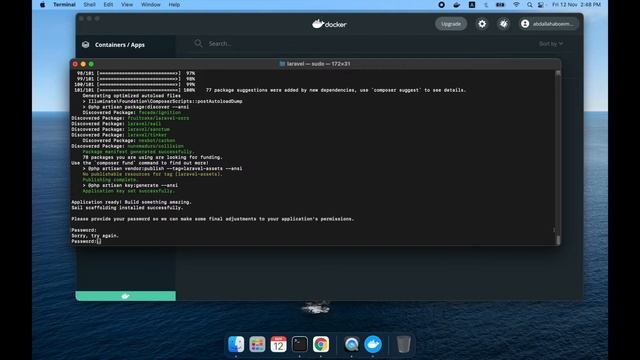
Task: Select Containers / Apps in Docker sidebar
Action: coord(120,45)
